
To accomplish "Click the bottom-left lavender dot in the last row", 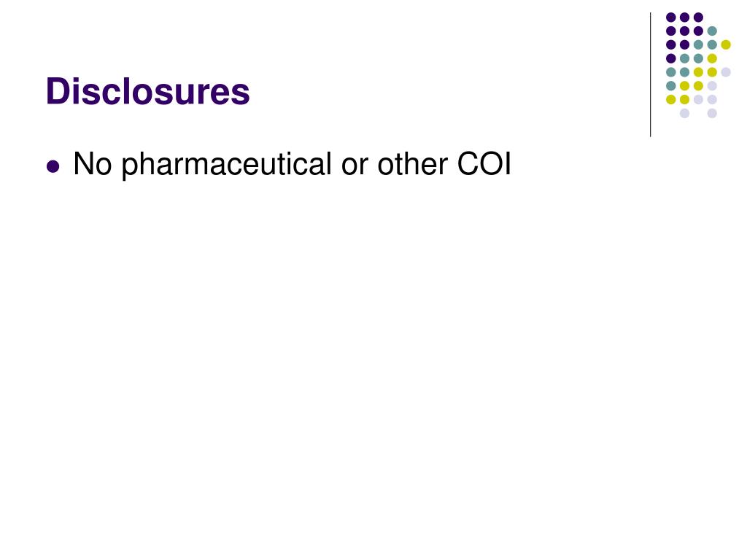I will 684,113.
